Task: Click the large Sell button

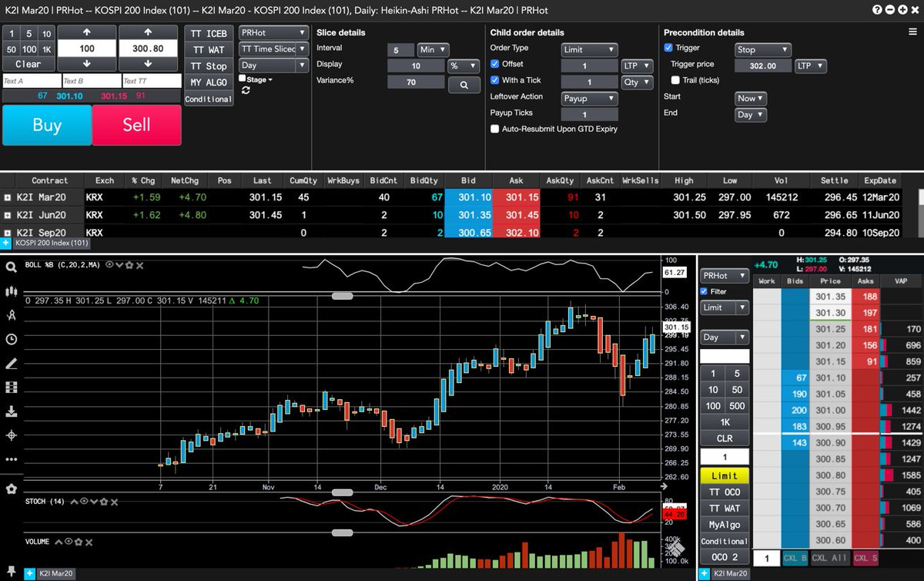Action: [x=137, y=125]
